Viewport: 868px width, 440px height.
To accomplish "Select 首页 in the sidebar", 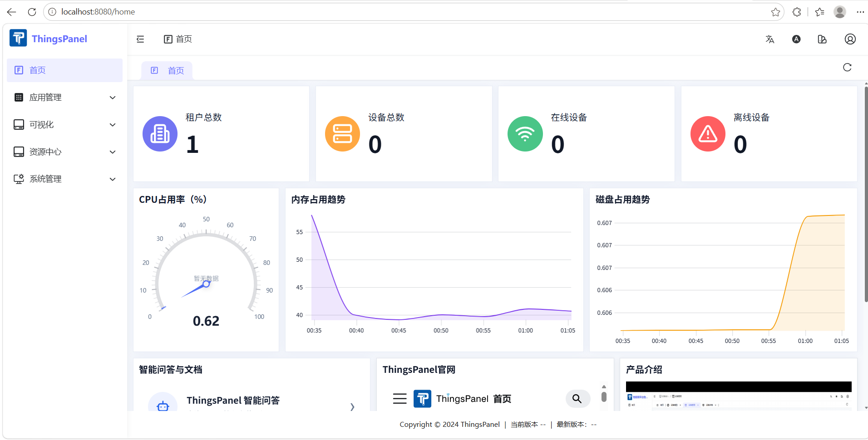I will click(x=64, y=70).
